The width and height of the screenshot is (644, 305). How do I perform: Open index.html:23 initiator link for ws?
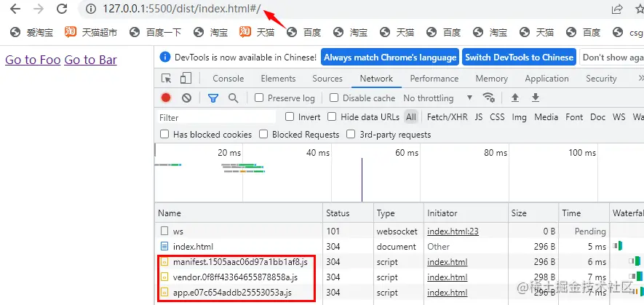pos(453,231)
